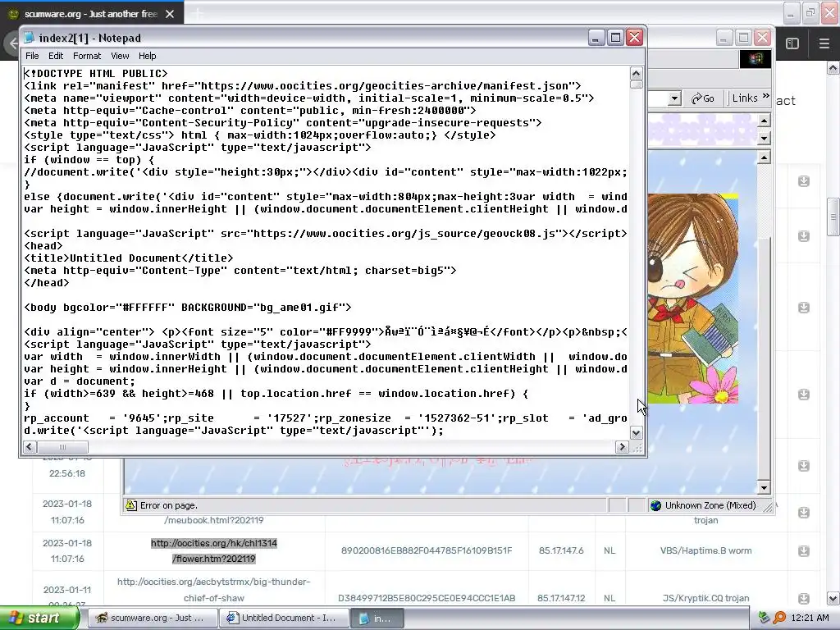Open the Format menu in Notepad

coord(87,56)
